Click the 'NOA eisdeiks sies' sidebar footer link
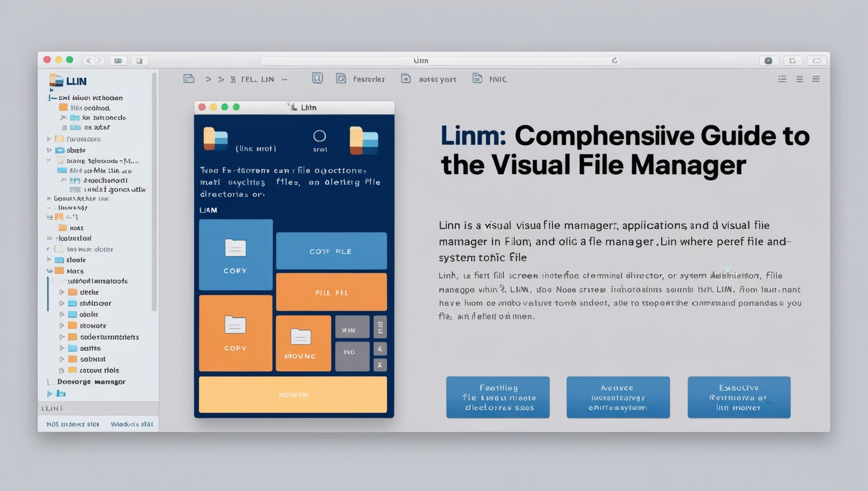Screen dimensions: 868x491 (73, 424)
